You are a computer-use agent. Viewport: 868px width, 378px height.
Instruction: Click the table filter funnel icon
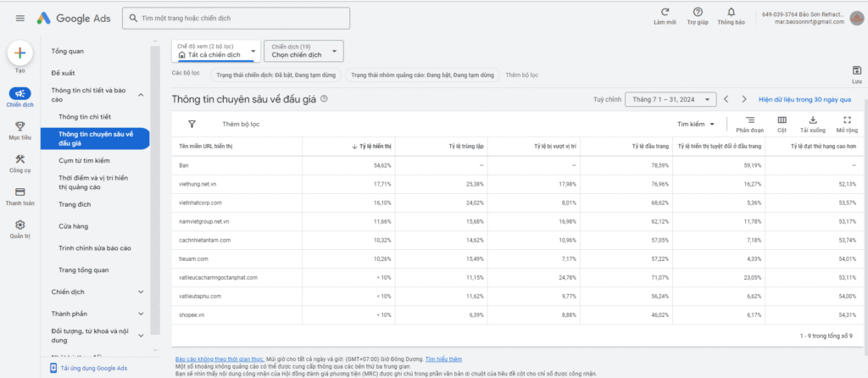192,124
